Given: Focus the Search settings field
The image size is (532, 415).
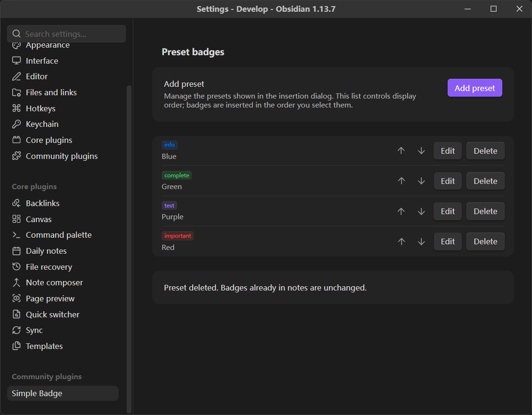Looking at the screenshot, I should 66,33.
